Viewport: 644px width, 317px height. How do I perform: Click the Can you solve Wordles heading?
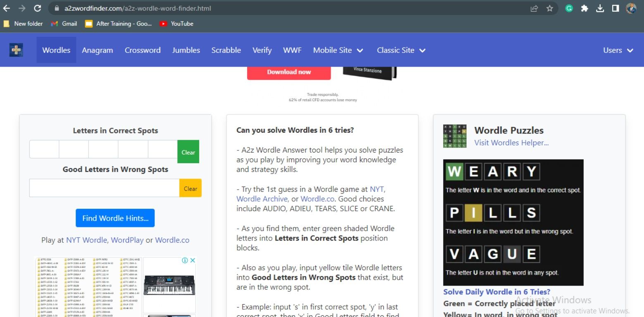click(295, 130)
